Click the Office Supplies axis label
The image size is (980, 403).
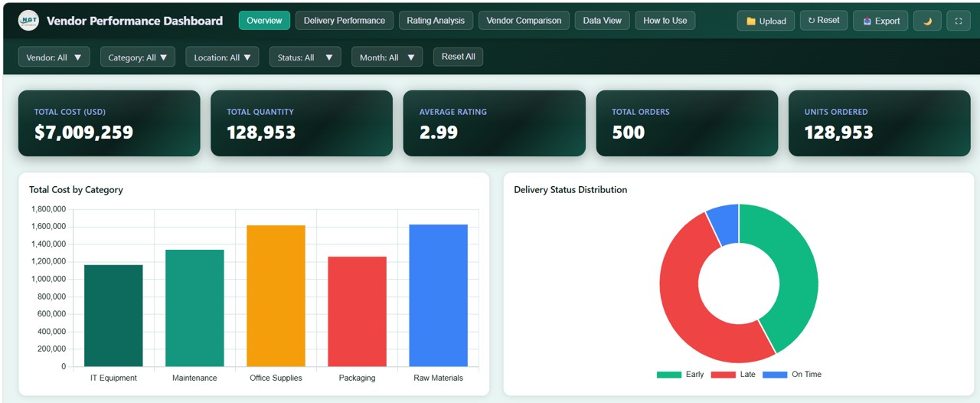(x=276, y=378)
